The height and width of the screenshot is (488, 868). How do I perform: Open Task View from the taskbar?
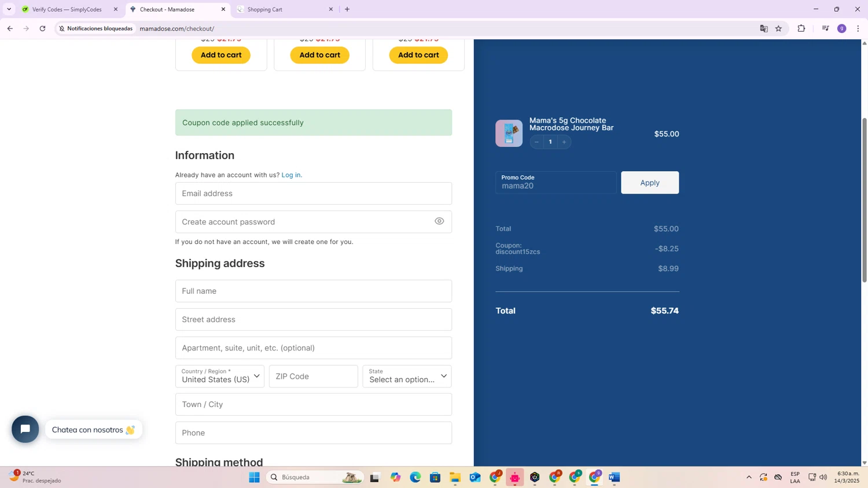(375, 477)
